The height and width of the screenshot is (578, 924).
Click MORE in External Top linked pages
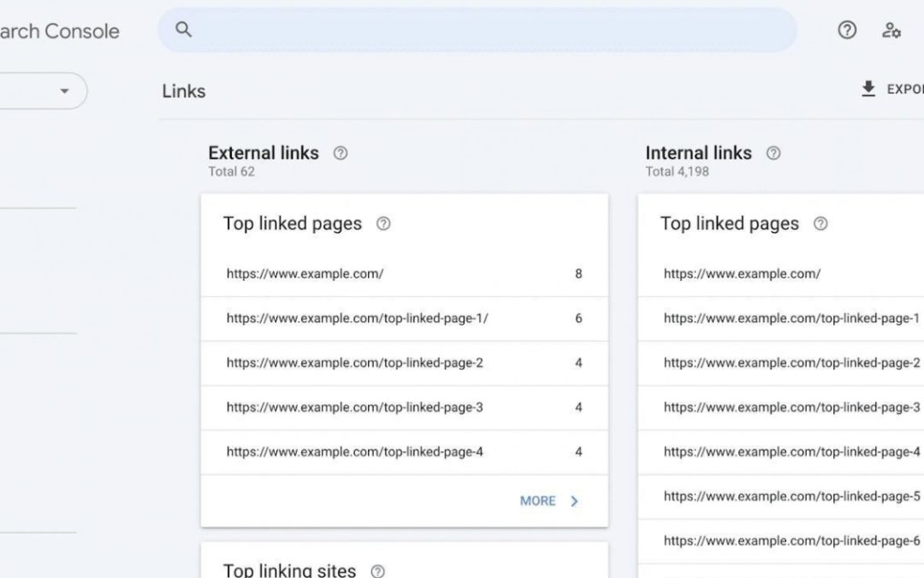coord(537,501)
